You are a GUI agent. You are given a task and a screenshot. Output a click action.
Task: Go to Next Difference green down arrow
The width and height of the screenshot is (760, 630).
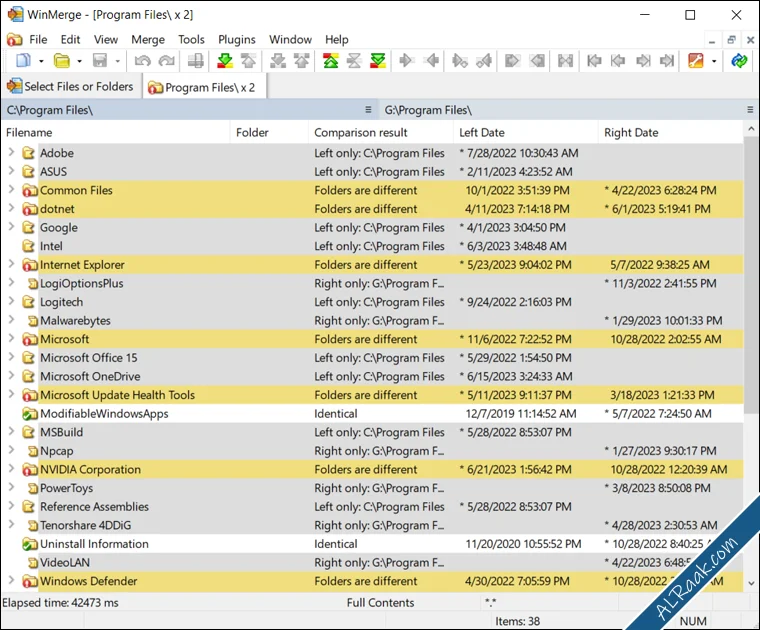(224, 61)
